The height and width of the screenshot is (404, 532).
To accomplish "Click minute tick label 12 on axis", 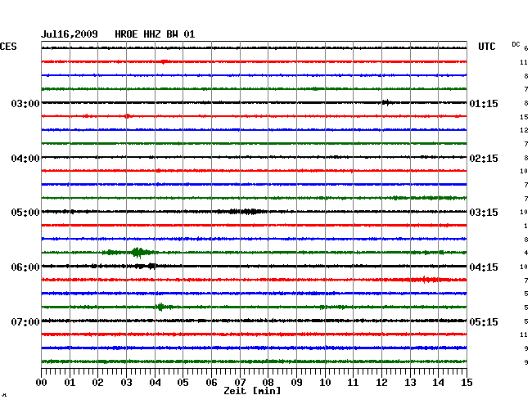I will point(381,383).
